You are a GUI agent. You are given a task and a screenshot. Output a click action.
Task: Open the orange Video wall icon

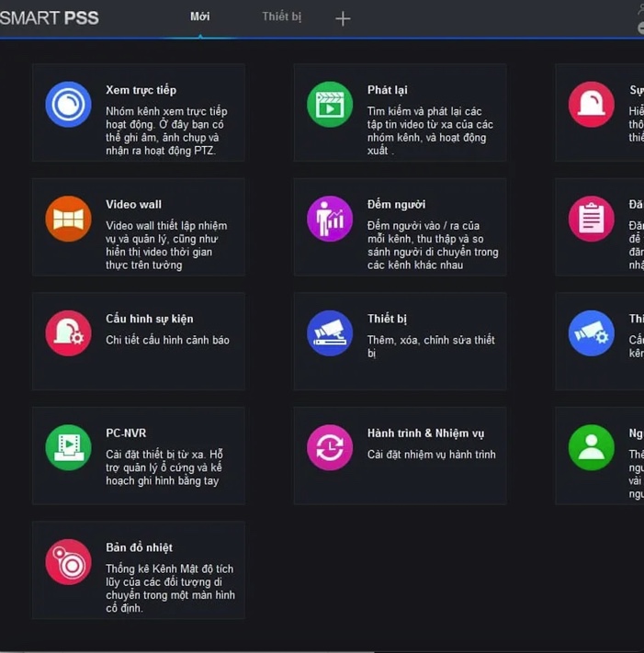(x=68, y=219)
